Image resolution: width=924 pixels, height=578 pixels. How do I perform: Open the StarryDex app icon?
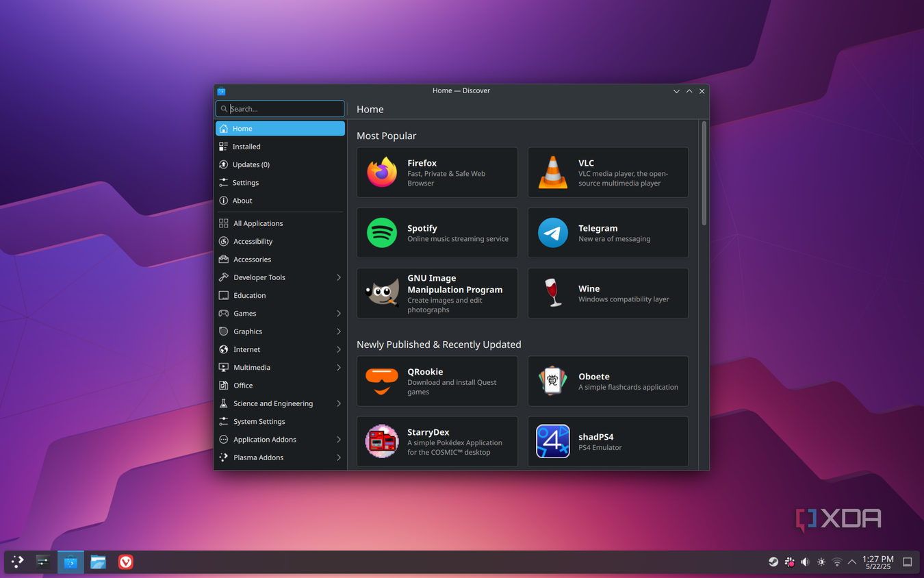pyautogui.click(x=382, y=442)
